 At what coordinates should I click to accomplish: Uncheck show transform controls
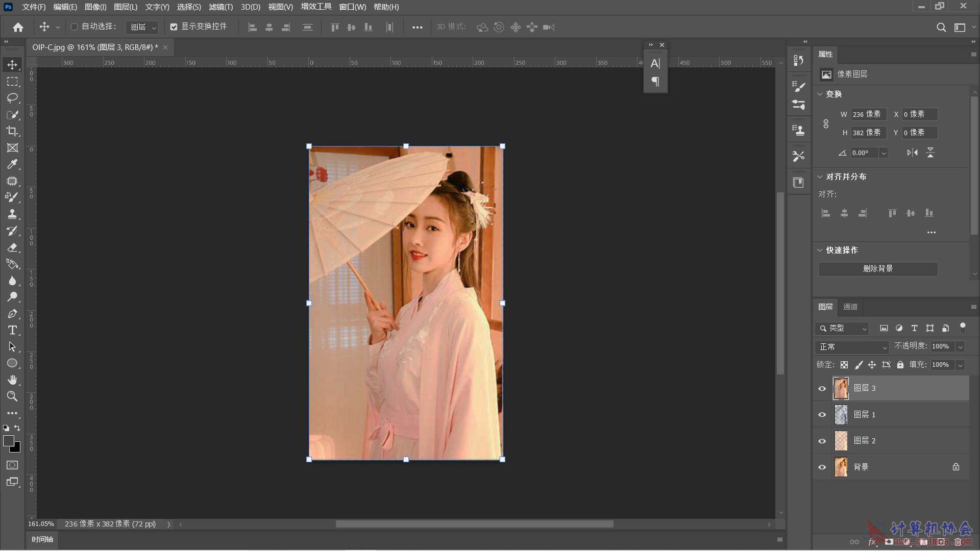click(174, 27)
